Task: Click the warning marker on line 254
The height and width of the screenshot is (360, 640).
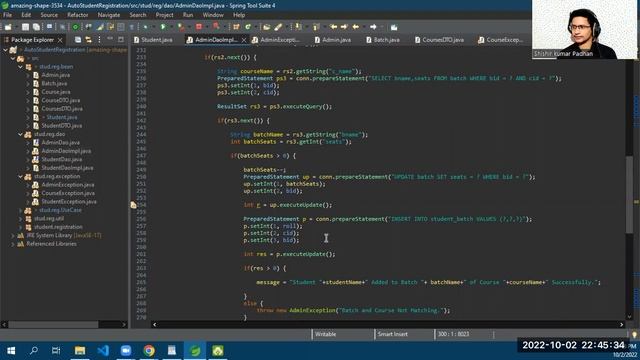Action: (x=133, y=205)
